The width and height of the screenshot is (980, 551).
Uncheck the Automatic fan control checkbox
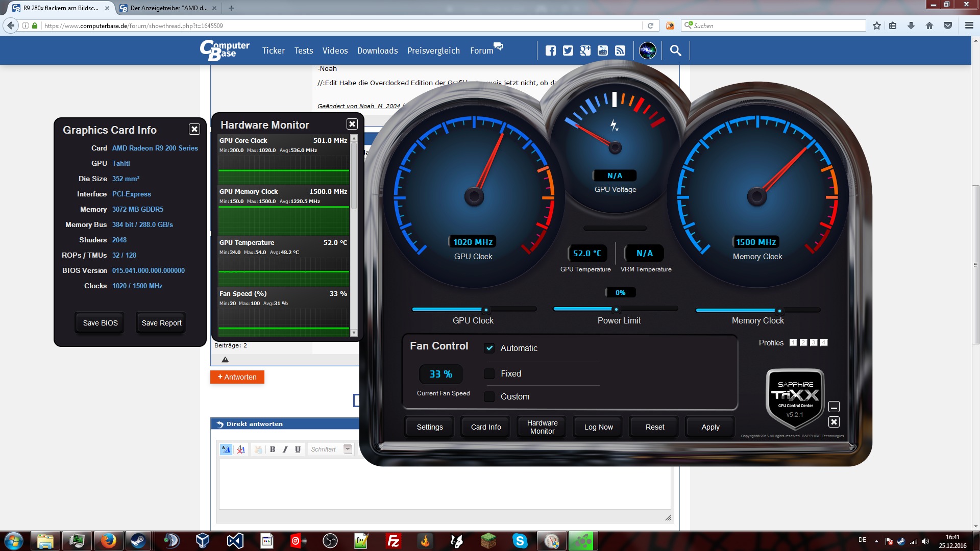489,348
